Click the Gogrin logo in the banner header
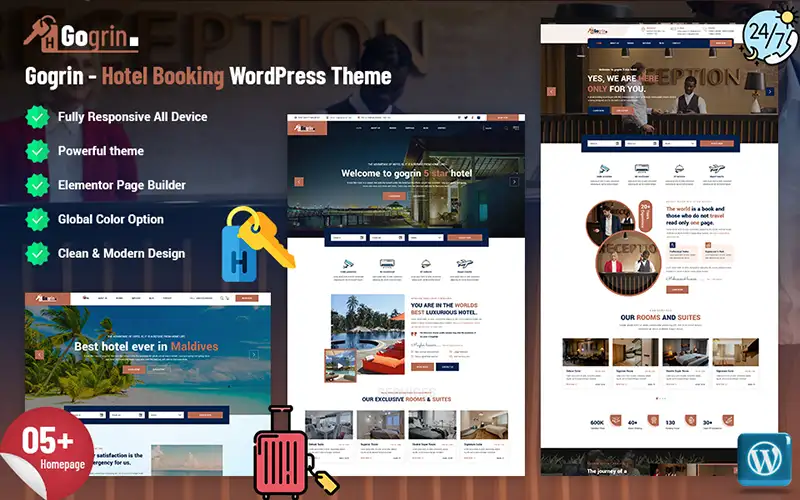Image resolution: width=800 pixels, height=500 pixels. coord(81,34)
